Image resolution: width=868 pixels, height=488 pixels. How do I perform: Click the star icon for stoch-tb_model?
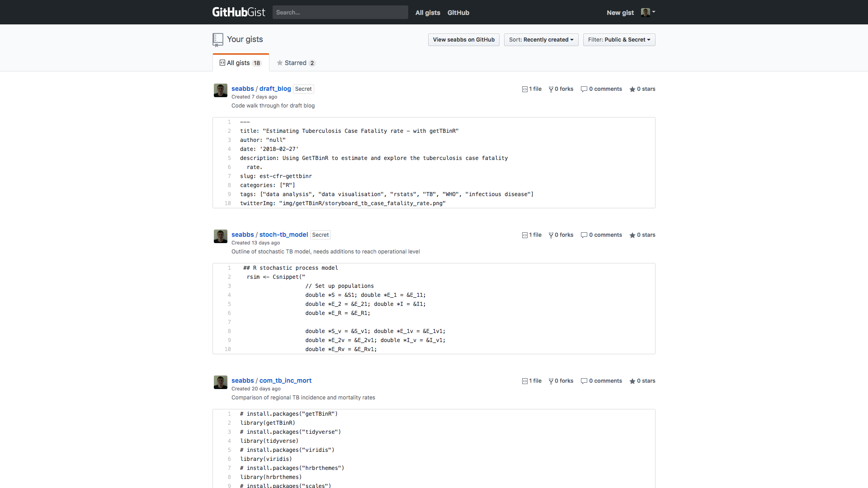pyautogui.click(x=632, y=235)
